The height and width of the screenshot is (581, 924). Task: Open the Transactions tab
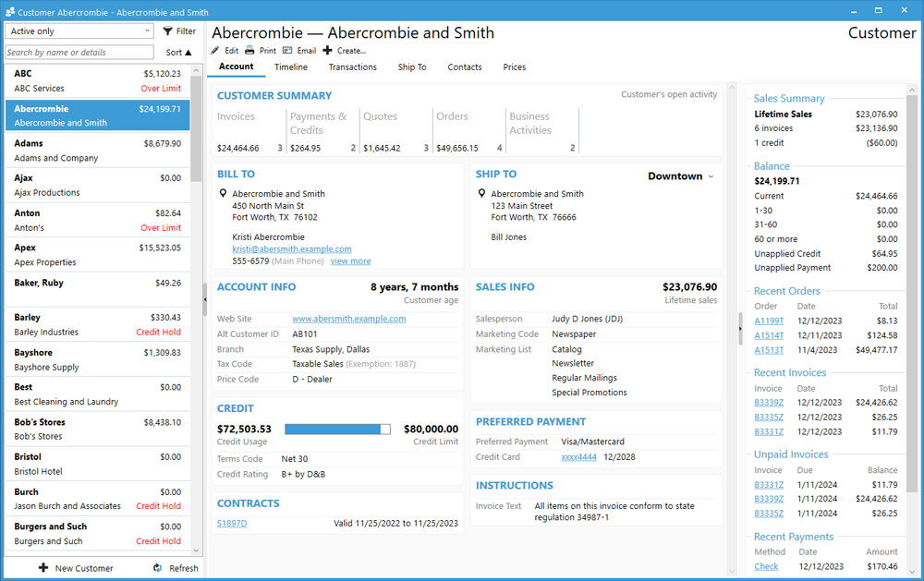pos(352,67)
